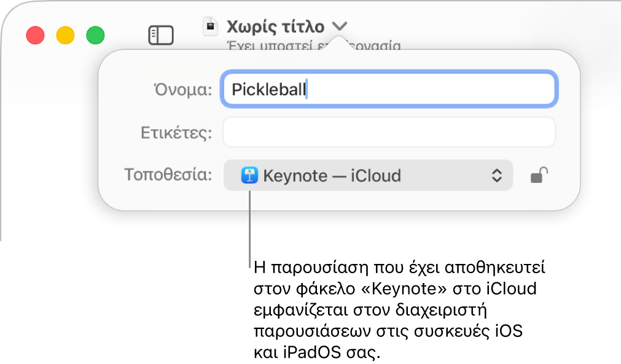Image resolution: width=621 pixels, height=364 pixels.
Task: Open the Keynote — iCloud location dropdown
Action: tap(369, 176)
